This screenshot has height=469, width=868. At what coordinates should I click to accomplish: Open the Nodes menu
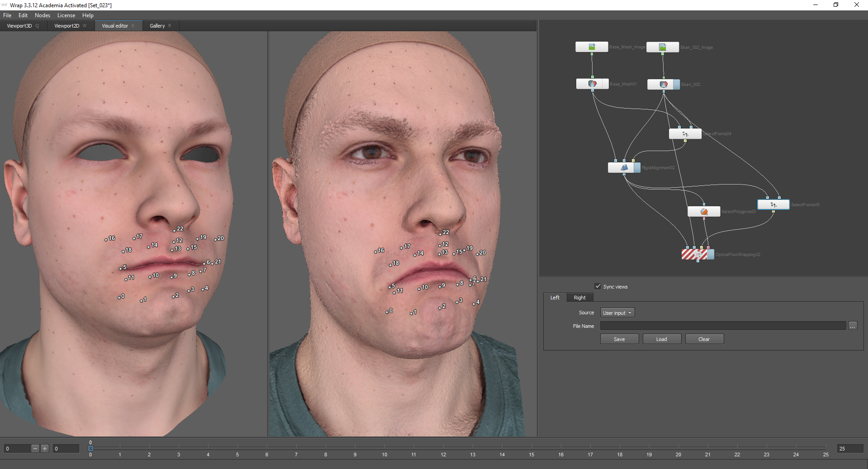pyautogui.click(x=42, y=15)
